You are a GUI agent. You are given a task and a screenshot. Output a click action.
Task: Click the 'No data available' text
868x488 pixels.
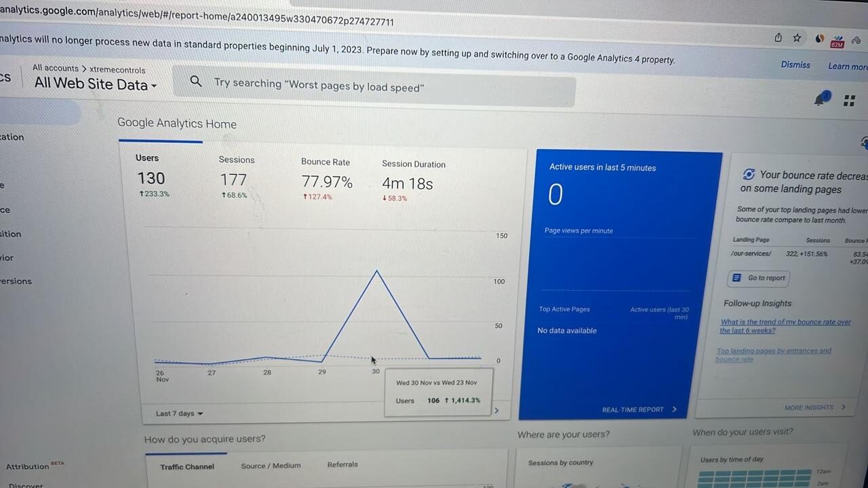[567, 331]
